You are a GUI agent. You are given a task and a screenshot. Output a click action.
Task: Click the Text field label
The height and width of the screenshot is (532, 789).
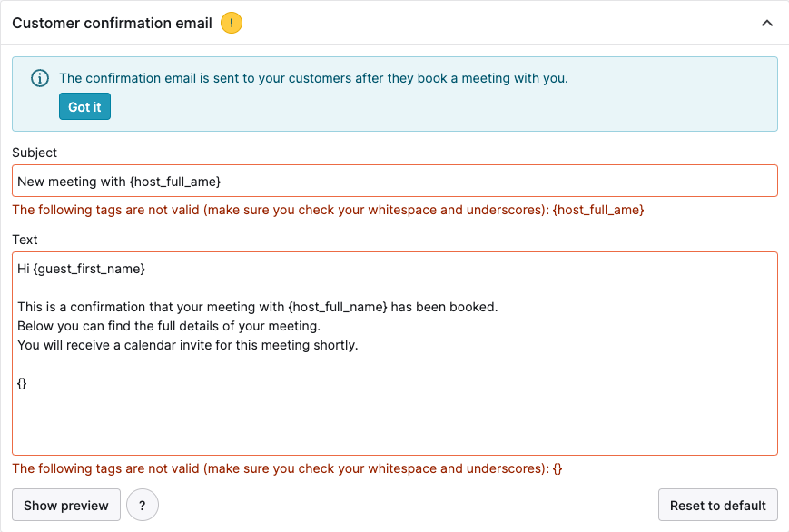point(25,240)
